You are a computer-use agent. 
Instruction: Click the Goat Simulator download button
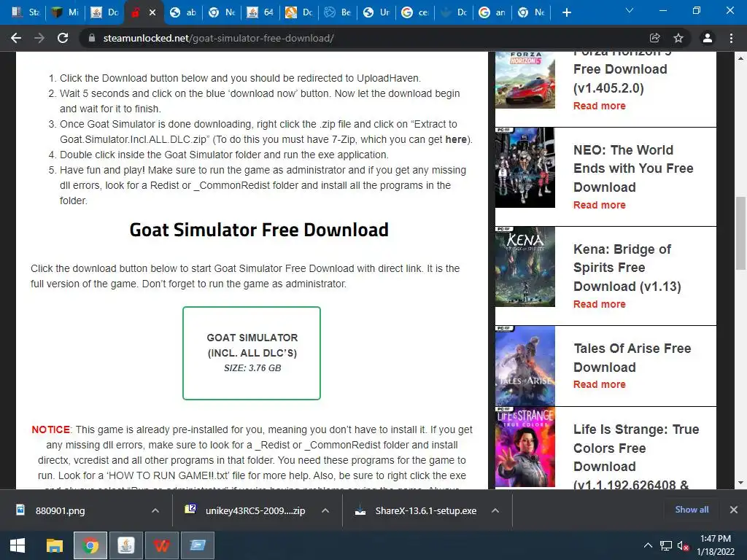pos(252,353)
